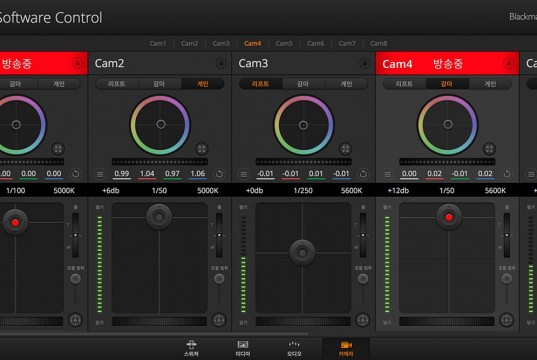The height and width of the screenshot is (360, 537).
Task: Select 감마 (Gamma) for Cam3
Action: pyautogui.click(x=303, y=84)
